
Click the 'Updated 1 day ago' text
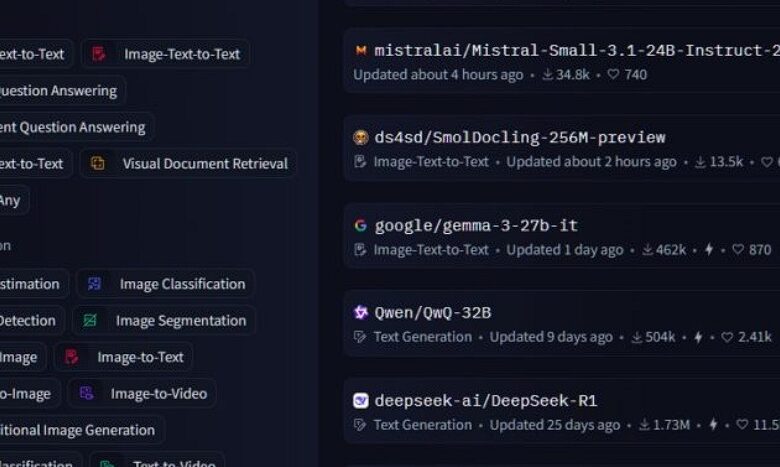(x=565, y=250)
